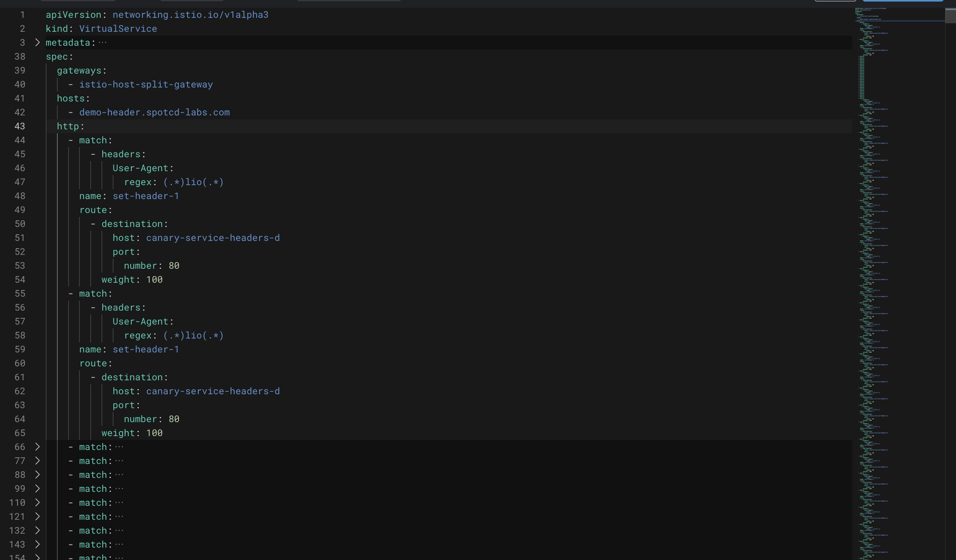Expand the match block at line 110
956x560 pixels.
(x=37, y=503)
